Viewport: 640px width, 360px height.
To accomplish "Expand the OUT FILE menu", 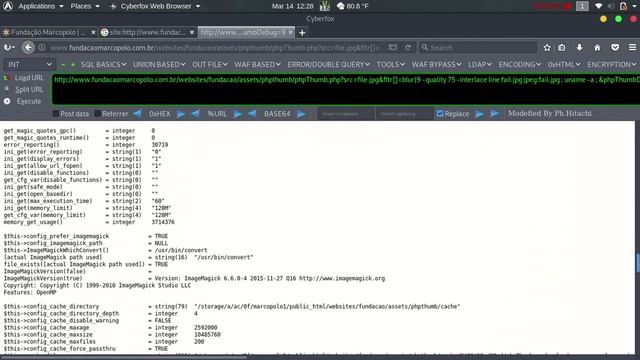I will click(210, 64).
